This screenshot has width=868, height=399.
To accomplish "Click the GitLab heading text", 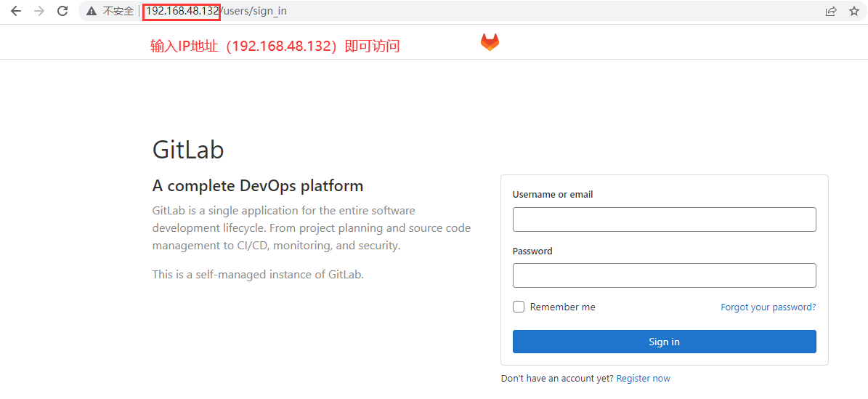I will point(188,150).
